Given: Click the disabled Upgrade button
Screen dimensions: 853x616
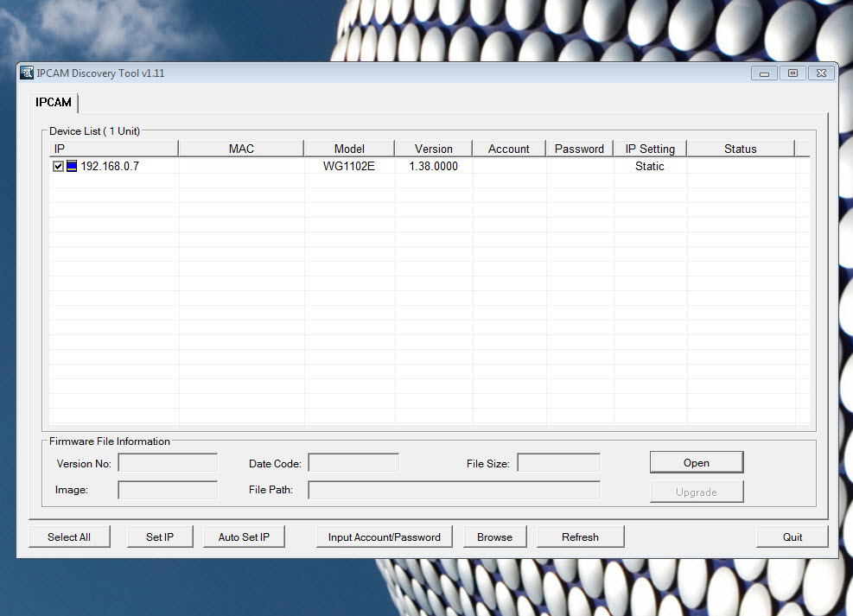Looking at the screenshot, I should (697, 492).
